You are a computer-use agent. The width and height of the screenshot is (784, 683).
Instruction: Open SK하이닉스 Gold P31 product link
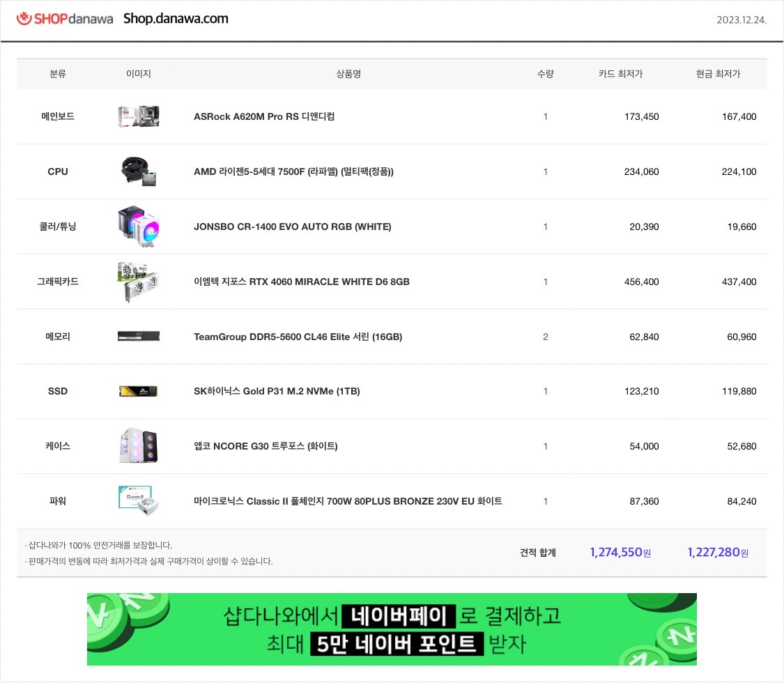[x=277, y=391]
